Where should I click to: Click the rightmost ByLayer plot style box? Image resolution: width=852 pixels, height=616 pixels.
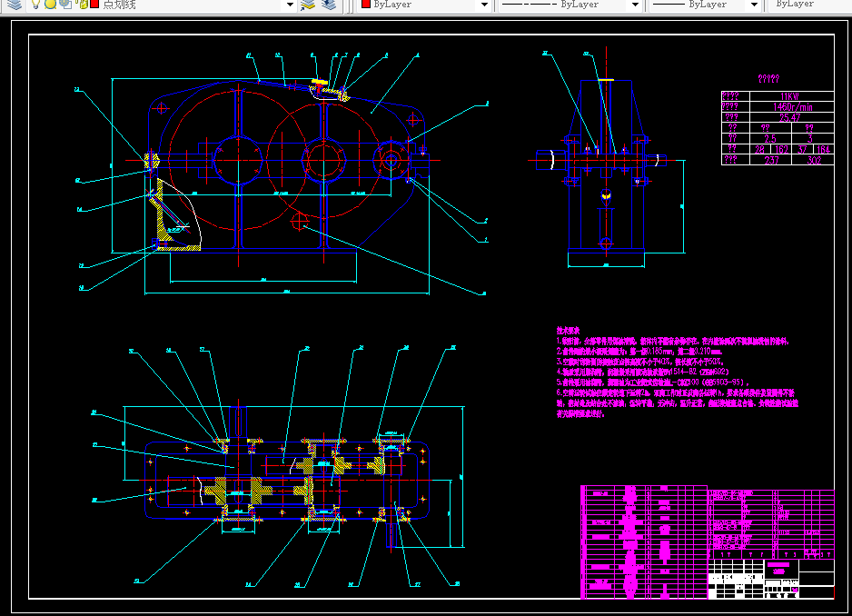point(808,5)
